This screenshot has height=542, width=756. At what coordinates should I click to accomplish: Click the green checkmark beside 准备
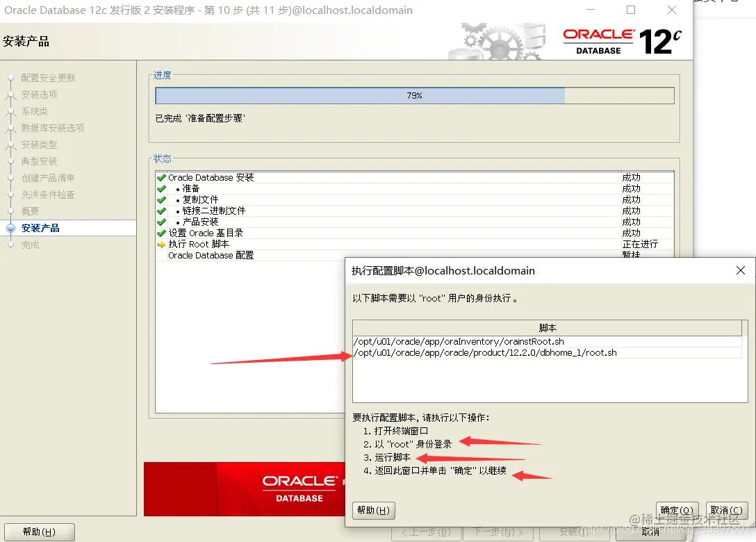coord(161,188)
